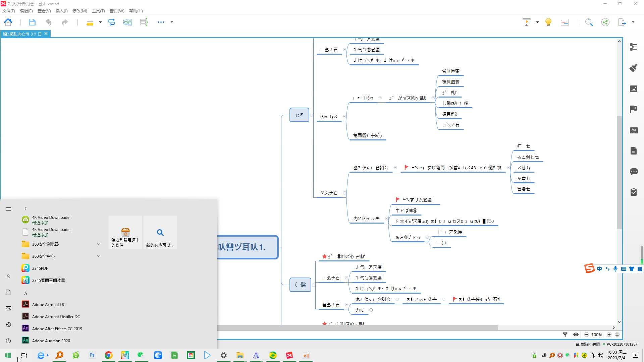Click the 强力卸载电脑中的软件 tile
This screenshot has height=362, width=644.
coord(125,232)
